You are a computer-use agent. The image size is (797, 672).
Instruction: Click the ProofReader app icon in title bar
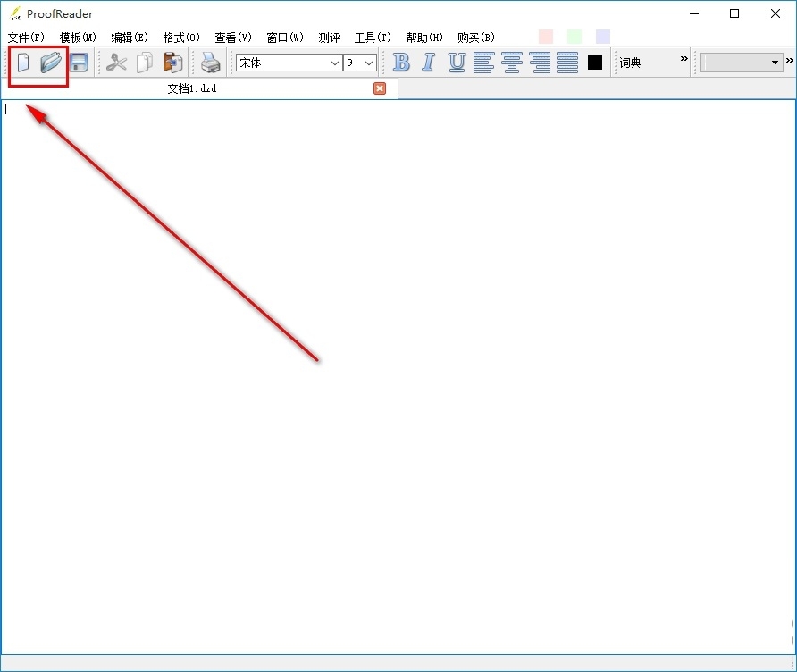pos(15,13)
